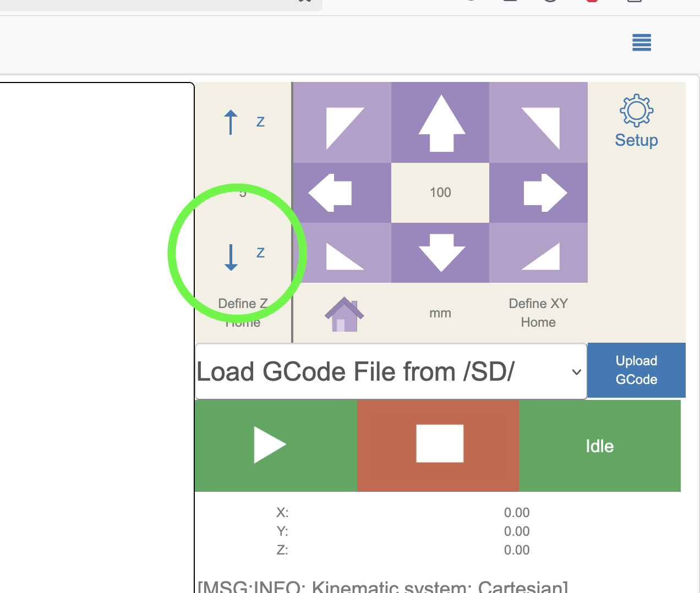Toggle the mm units label

(440, 314)
